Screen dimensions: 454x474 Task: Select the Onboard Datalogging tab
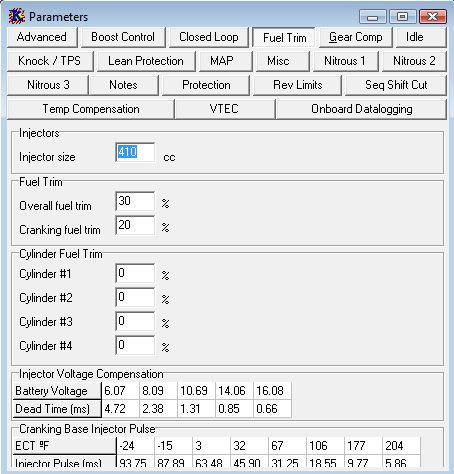click(362, 109)
